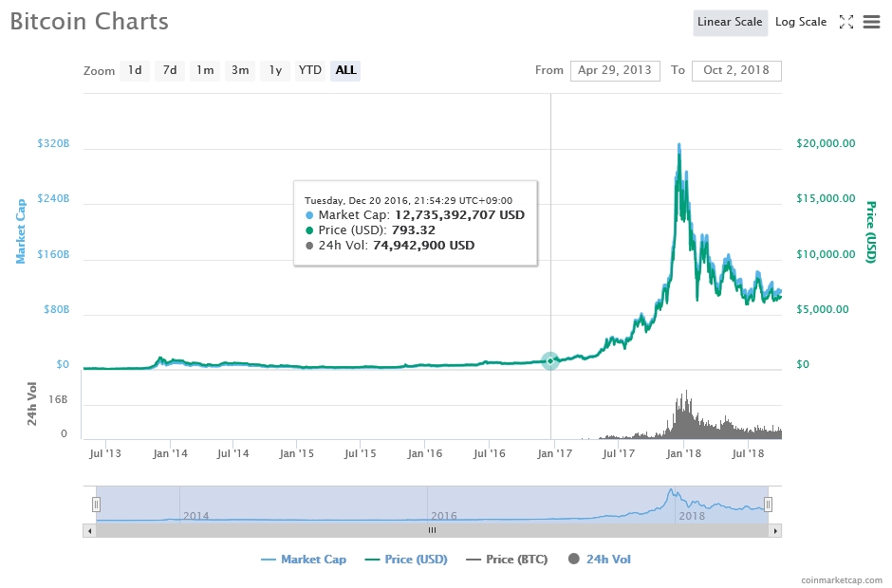Select Linear Scale button

pyautogui.click(x=730, y=22)
